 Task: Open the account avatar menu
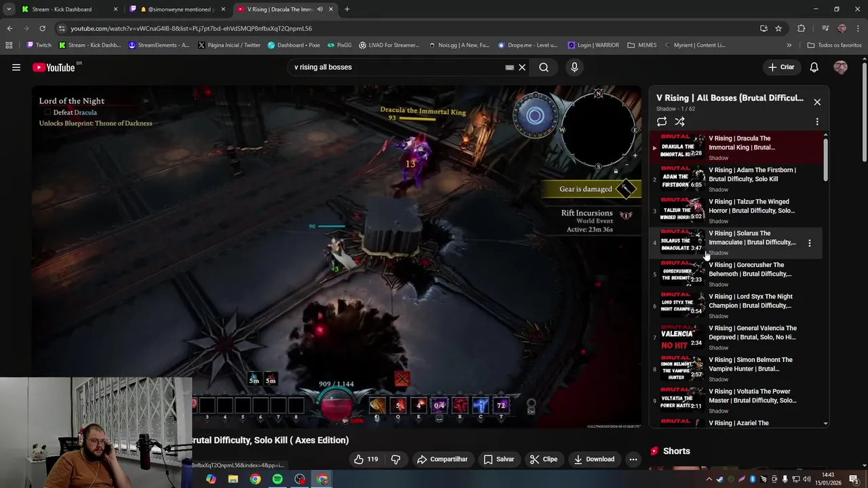click(x=840, y=67)
